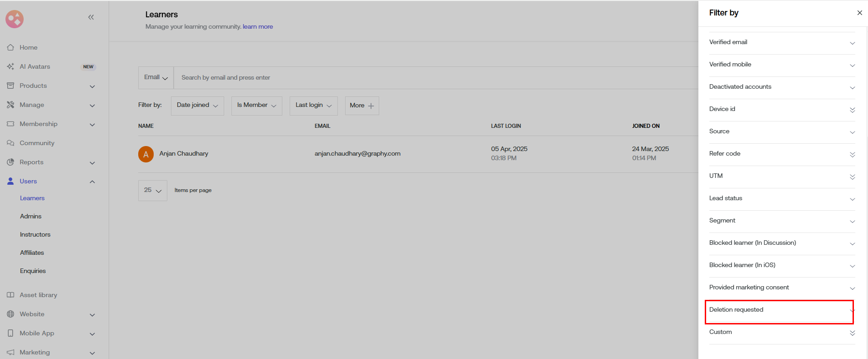Open the Asset library book icon
868x359 pixels.
(10, 295)
